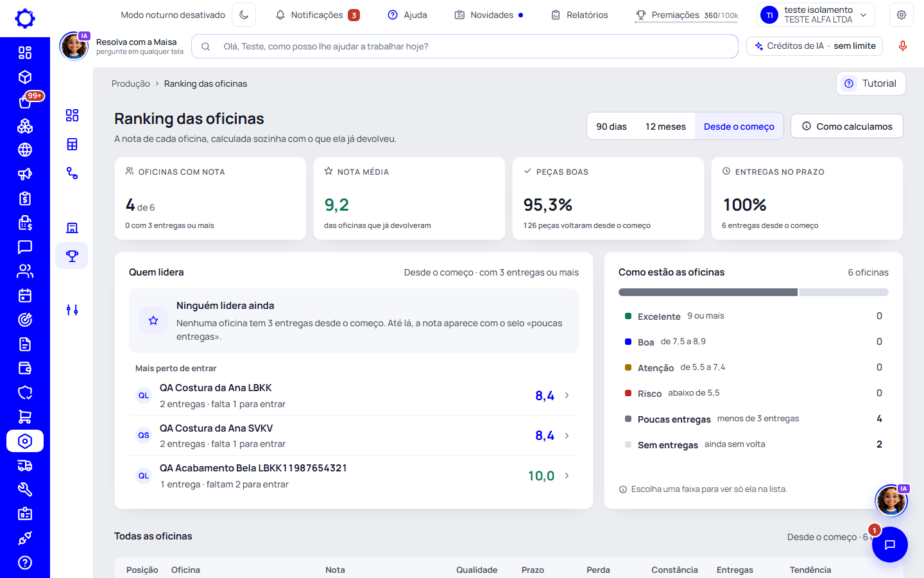Viewport: 924px width, 578px height.
Task: Open the globe icon in sidebar
Action: coord(25,150)
